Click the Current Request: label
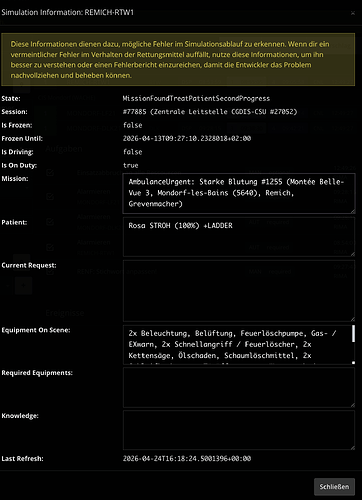This screenshot has height=500, width=362. click(x=29, y=265)
